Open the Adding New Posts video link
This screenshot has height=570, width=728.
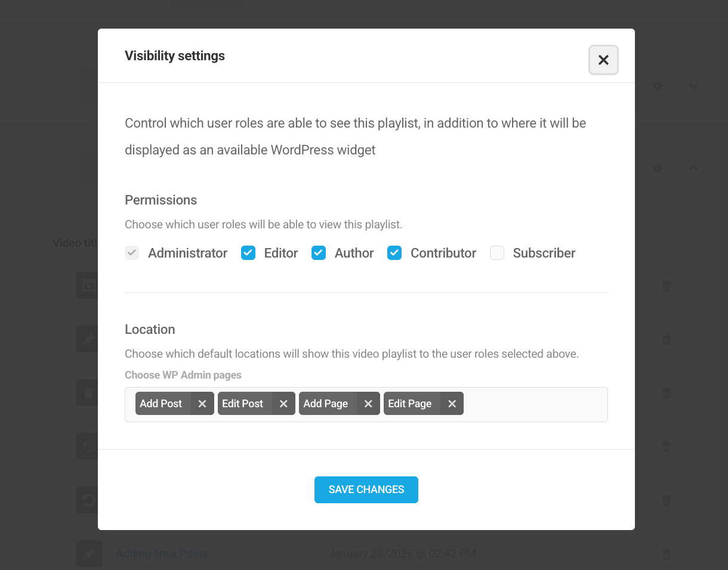[162, 553]
